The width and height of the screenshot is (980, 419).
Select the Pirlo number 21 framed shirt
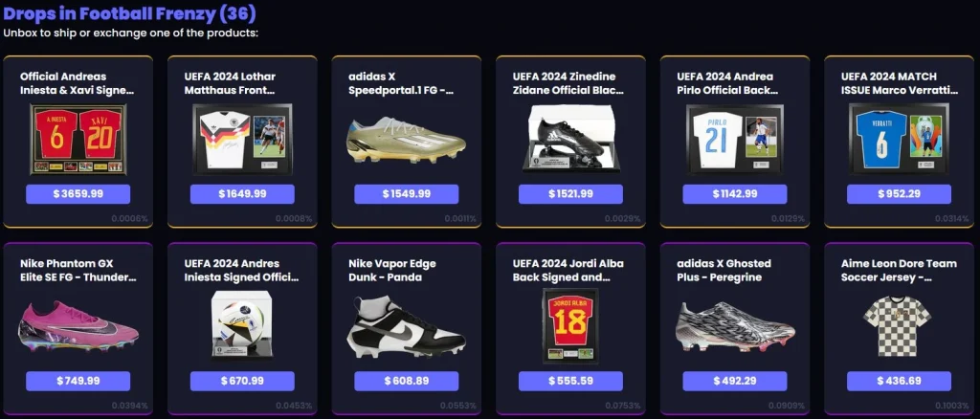tap(735, 138)
